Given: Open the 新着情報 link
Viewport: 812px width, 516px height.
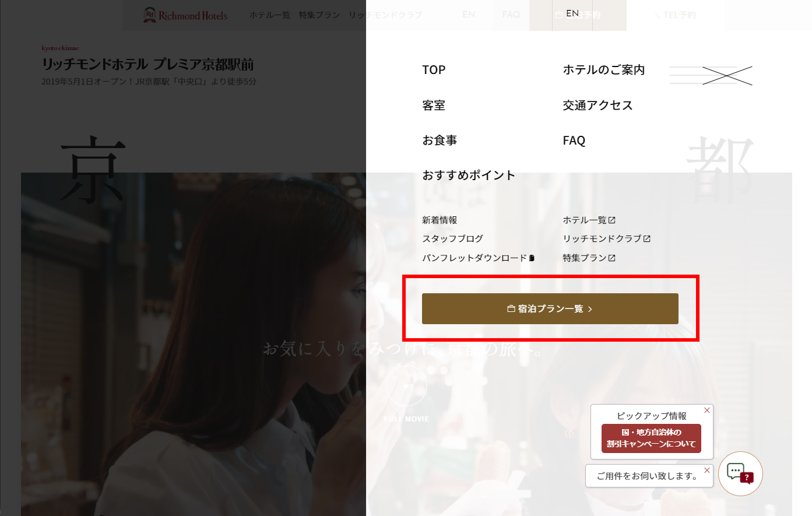Looking at the screenshot, I should pos(440,220).
